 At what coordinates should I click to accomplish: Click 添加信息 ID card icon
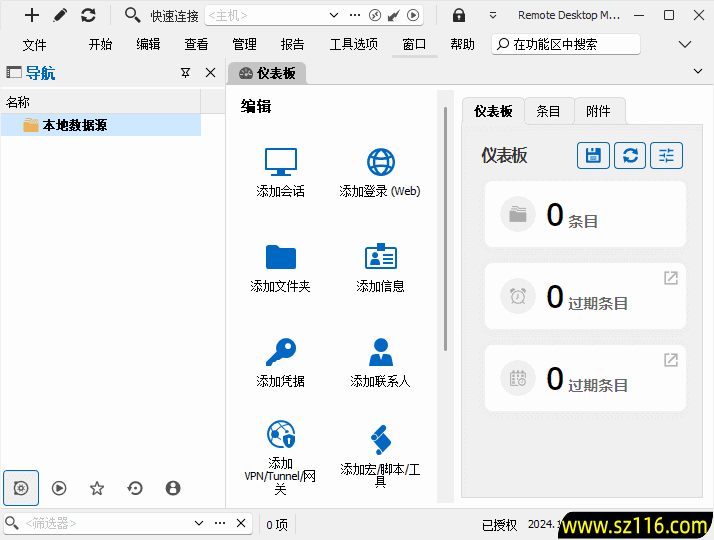pos(381,256)
